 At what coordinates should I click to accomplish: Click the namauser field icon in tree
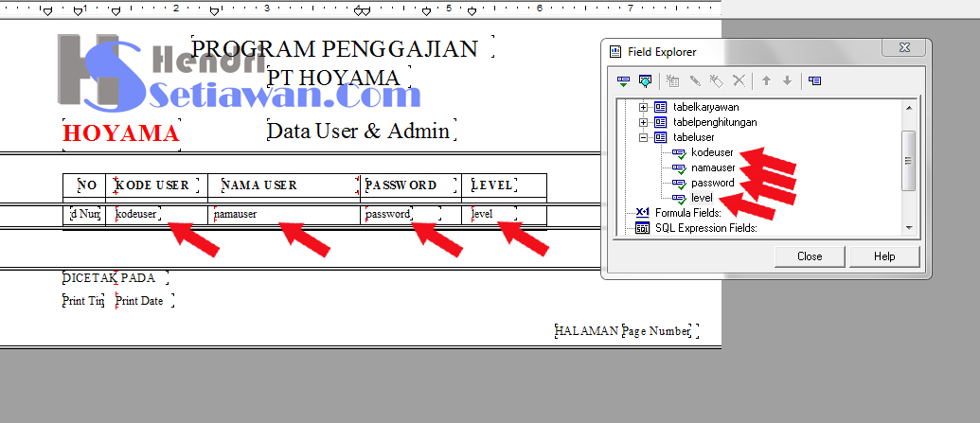tap(680, 168)
